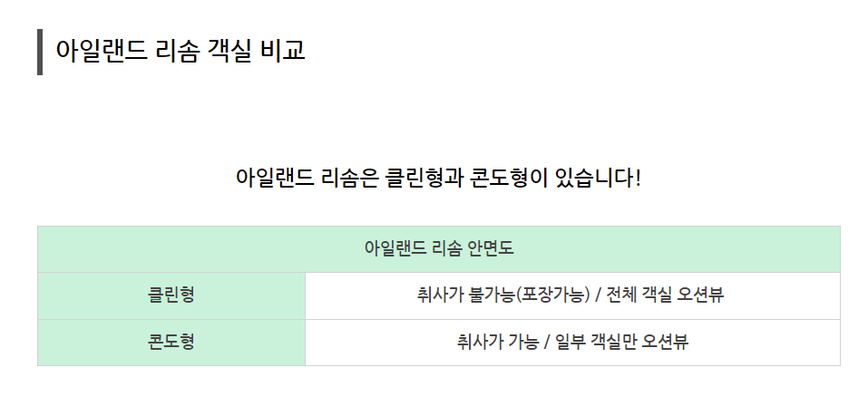Click the cell describing 취사가 불가능(포장가능)

(x=572, y=295)
